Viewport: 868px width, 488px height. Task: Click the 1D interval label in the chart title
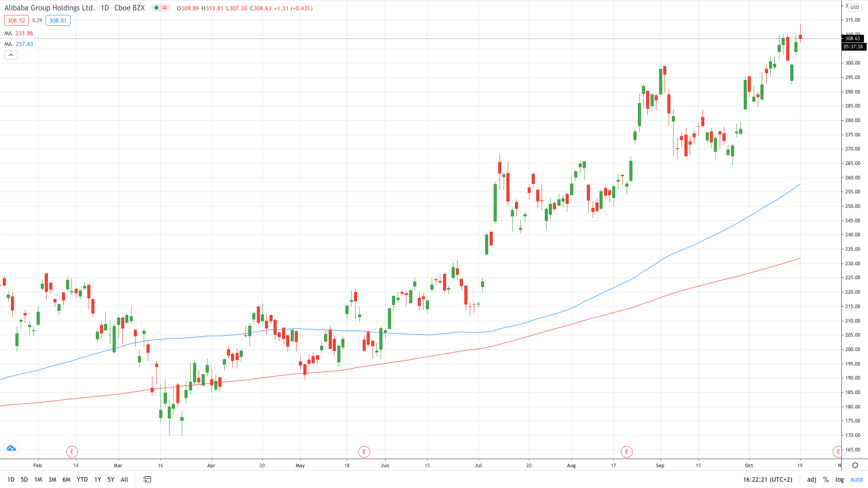pyautogui.click(x=105, y=8)
